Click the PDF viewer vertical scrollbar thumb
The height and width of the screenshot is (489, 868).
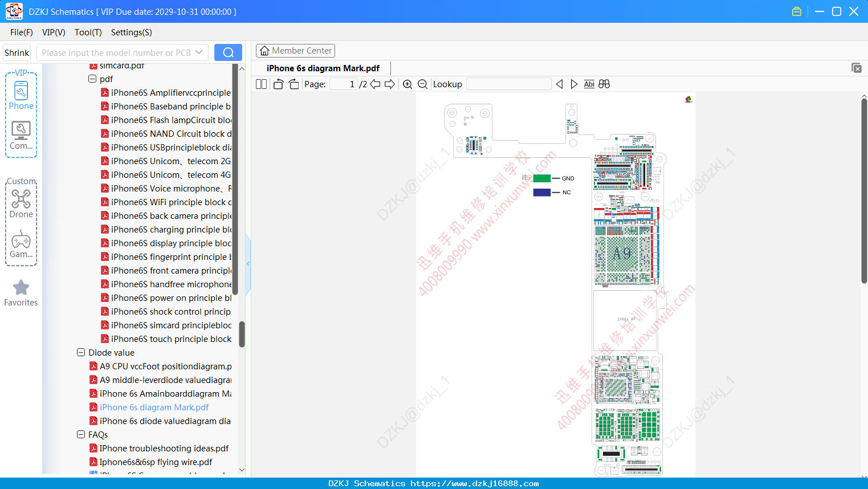coord(864,191)
